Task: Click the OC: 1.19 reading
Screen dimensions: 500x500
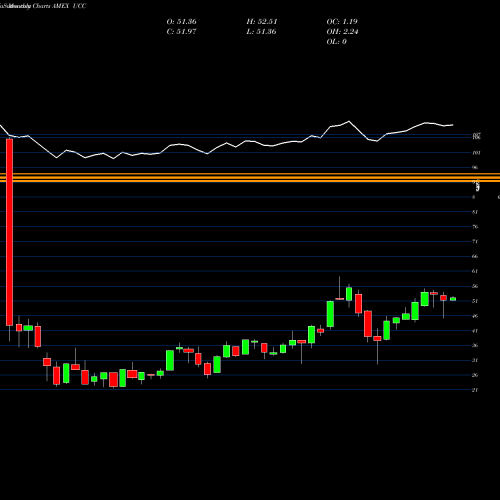Action: pyautogui.click(x=342, y=22)
